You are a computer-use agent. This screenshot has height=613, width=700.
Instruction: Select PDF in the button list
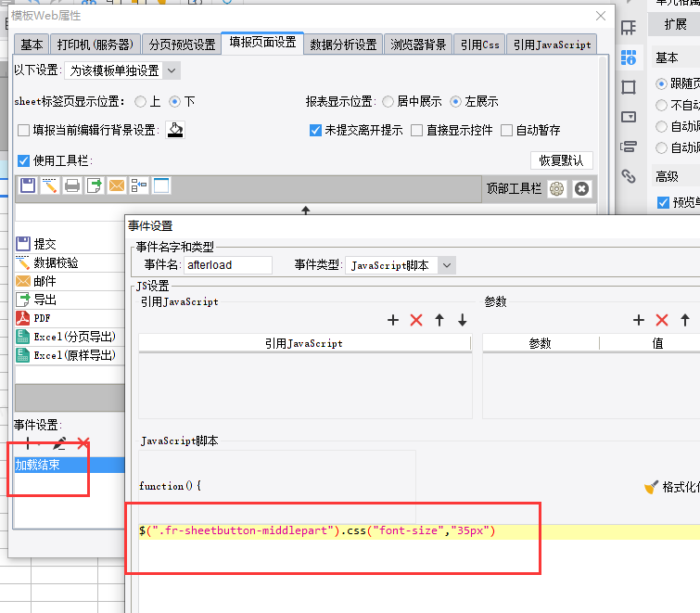(x=70, y=318)
